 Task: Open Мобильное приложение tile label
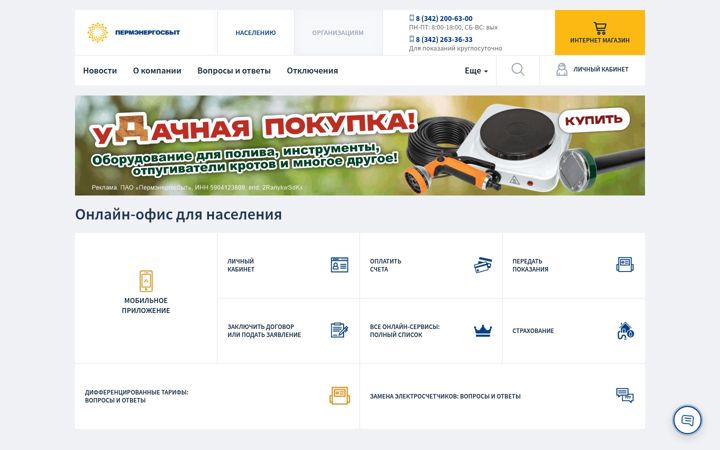tap(146, 305)
